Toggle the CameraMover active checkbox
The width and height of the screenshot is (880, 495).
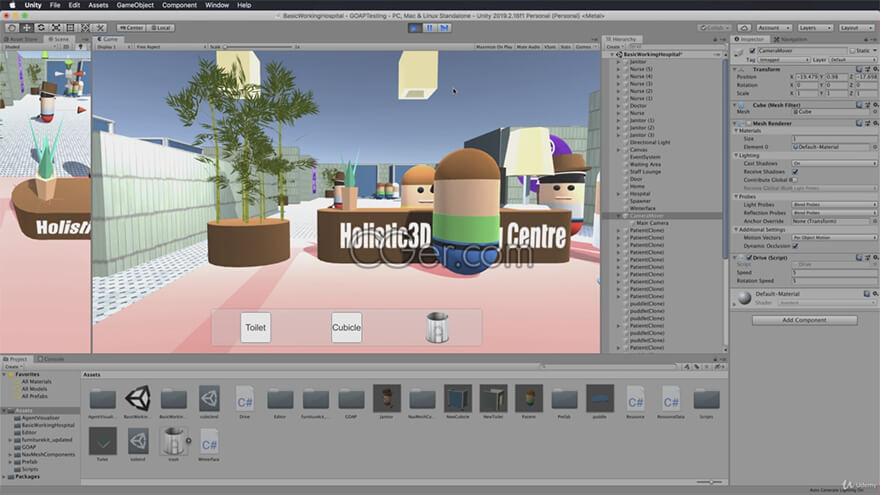[x=753, y=51]
